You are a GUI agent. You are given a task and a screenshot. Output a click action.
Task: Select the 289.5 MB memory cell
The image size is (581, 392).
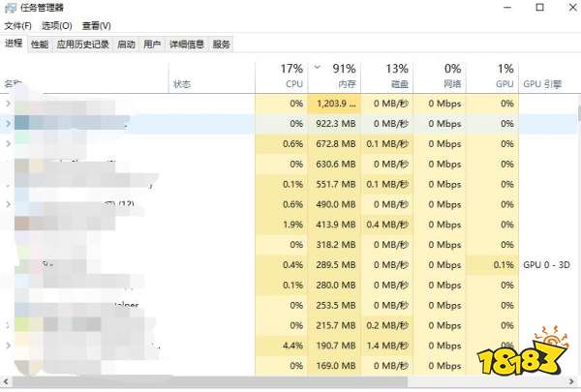(x=334, y=265)
